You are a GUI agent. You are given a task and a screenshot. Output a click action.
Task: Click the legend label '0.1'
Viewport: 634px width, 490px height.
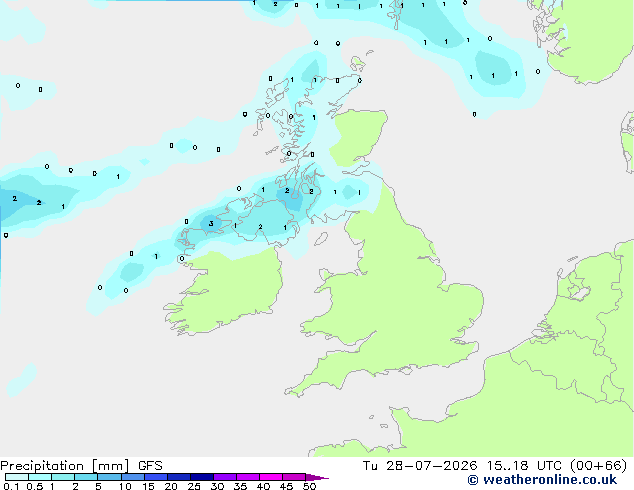point(11,486)
